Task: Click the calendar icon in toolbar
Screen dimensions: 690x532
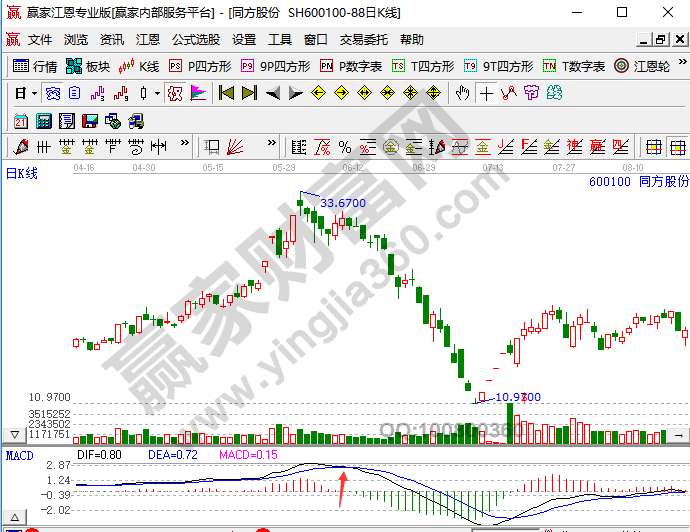Action: (x=21, y=121)
